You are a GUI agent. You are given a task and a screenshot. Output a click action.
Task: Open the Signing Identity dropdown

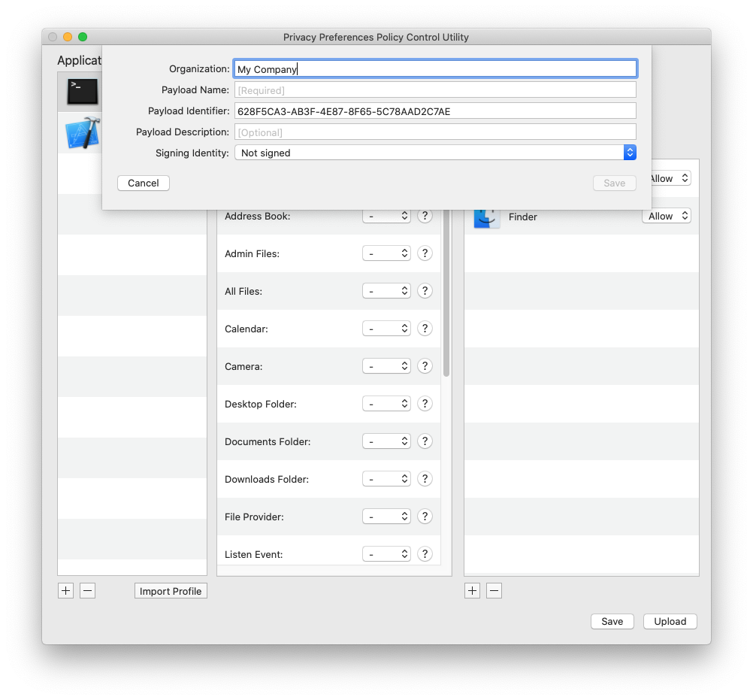tap(436, 153)
